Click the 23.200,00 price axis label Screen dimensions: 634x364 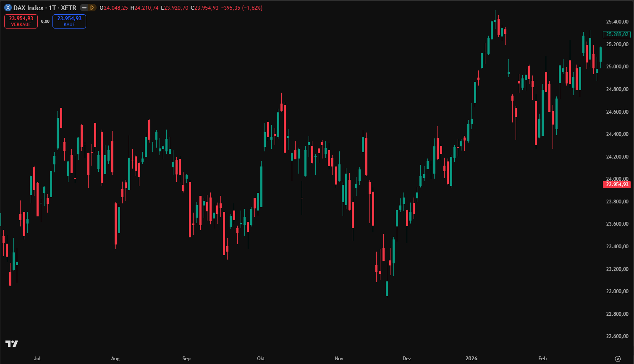[617, 269]
